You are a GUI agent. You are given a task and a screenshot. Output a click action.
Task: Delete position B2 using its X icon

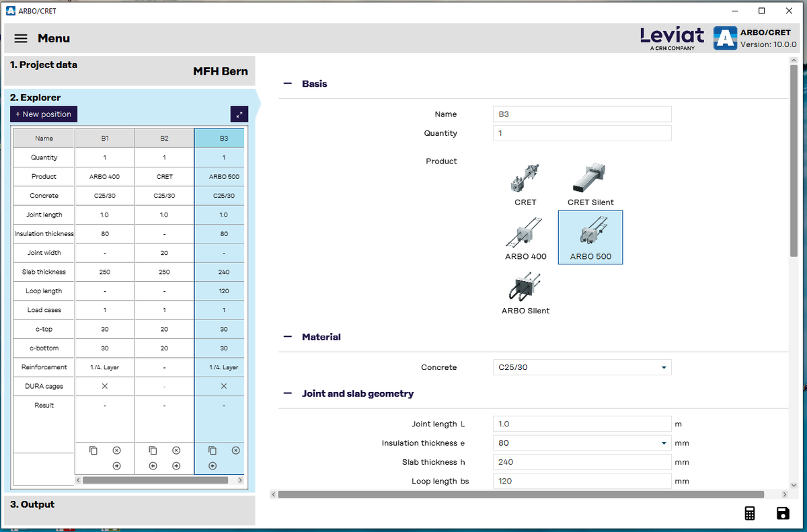176,450
